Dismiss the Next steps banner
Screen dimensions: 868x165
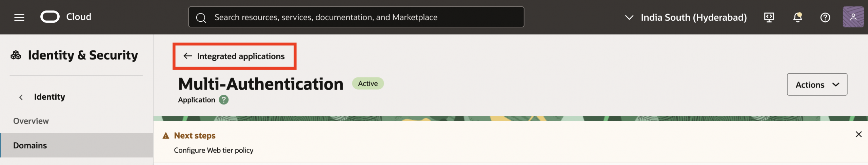click(x=859, y=134)
